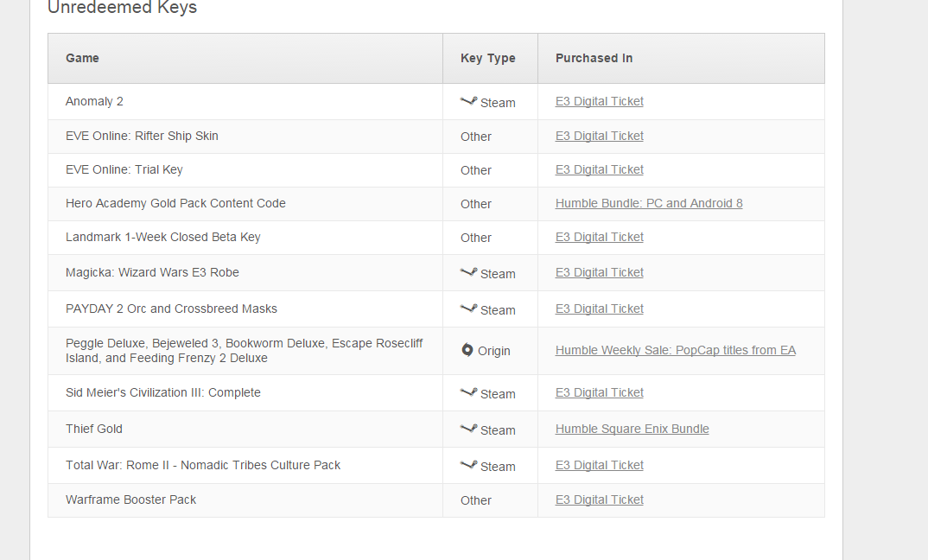Click Steam icon for Magicka: Wizard Wars E3 Robe

tap(469, 272)
